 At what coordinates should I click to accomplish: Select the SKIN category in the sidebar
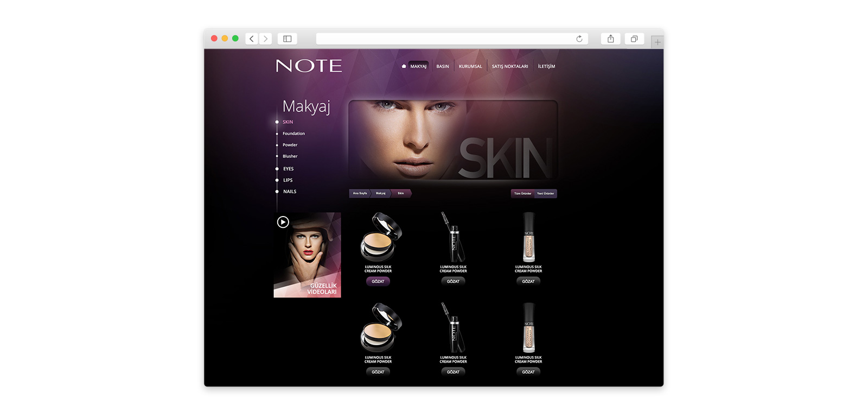tap(288, 122)
